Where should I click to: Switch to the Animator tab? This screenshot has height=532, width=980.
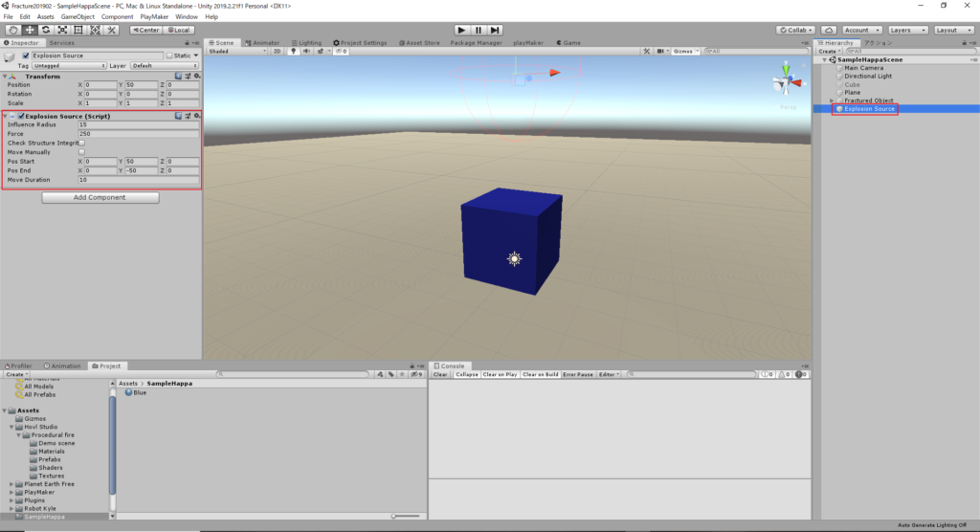pos(262,43)
